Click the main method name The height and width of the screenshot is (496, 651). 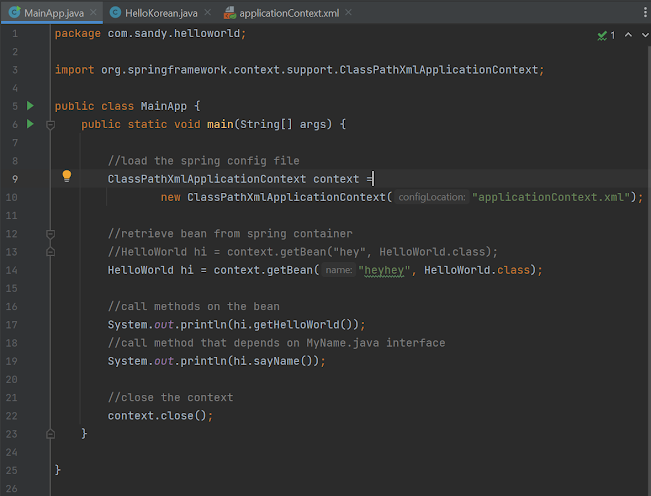[x=220, y=124]
